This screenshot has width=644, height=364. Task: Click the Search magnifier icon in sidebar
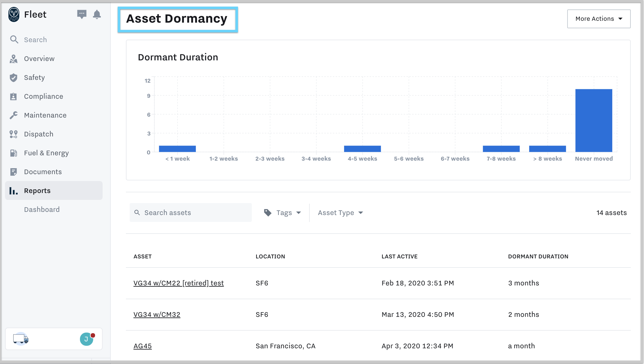click(14, 40)
